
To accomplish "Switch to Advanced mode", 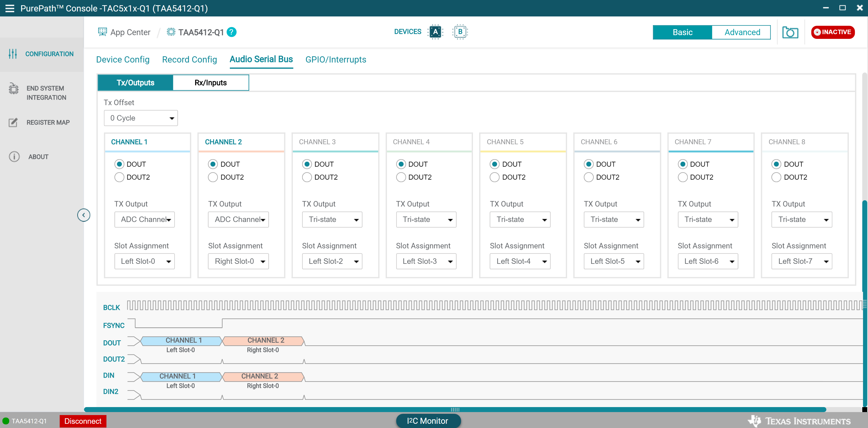I will (x=742, y=32).
